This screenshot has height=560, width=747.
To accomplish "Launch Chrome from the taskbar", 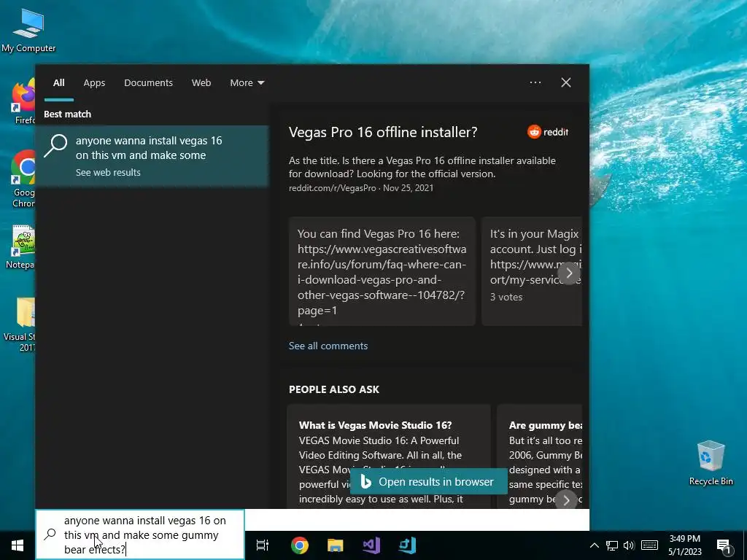I will [300, 545].
